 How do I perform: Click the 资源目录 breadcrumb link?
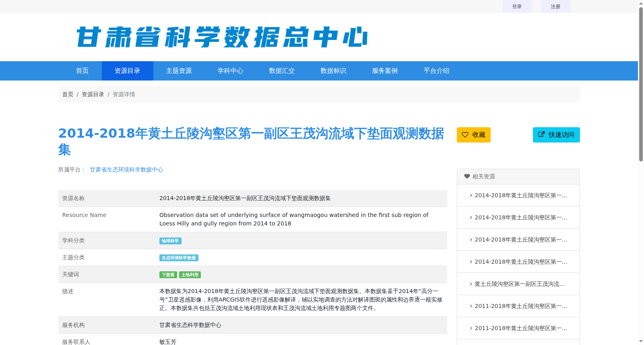click(x=93, y=95)
